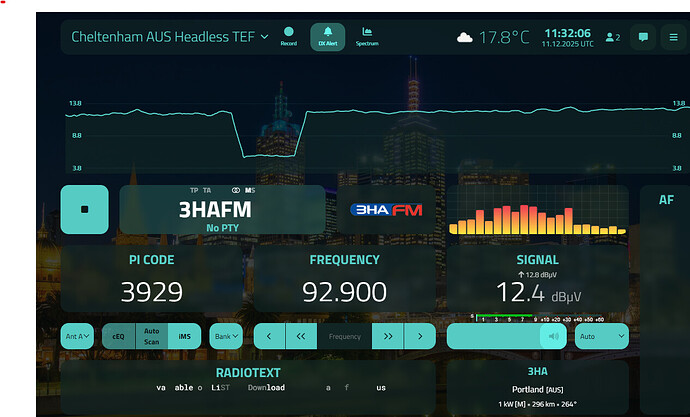Stop playback with the square button
Screen dimensions: 690x417
point(84,209)
